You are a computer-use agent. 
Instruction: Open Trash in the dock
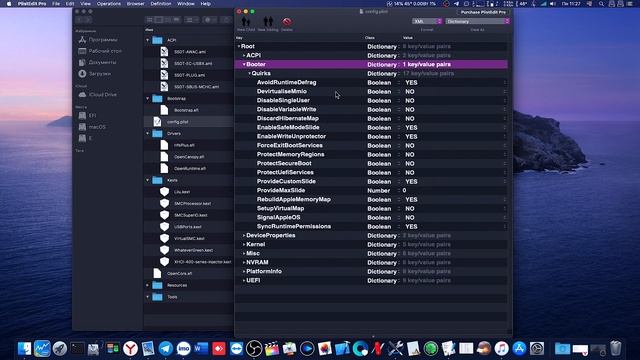tap(616, 349)
